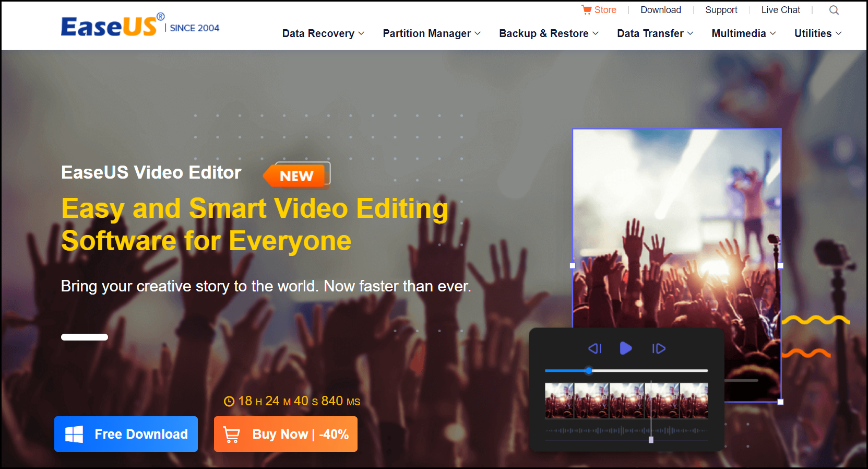Expand the Utilities menu

coord(818,33)
